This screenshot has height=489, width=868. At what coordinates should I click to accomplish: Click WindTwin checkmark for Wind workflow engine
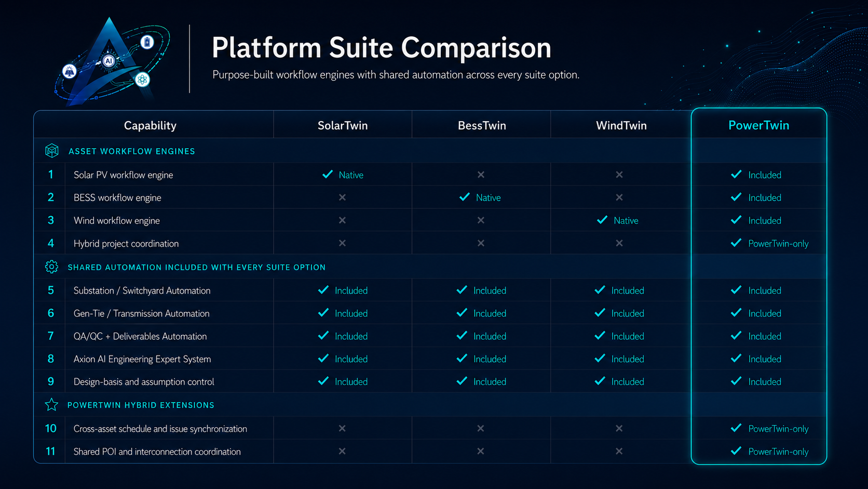(x=602, y=220)
